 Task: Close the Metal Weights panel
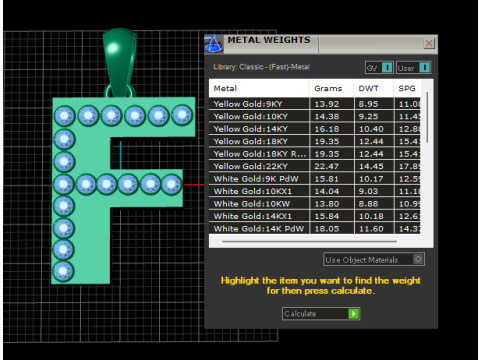coord(429,43)
